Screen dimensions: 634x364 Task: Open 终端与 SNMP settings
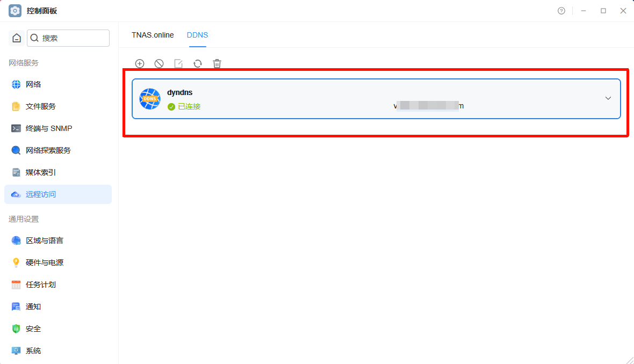[58, 128]
